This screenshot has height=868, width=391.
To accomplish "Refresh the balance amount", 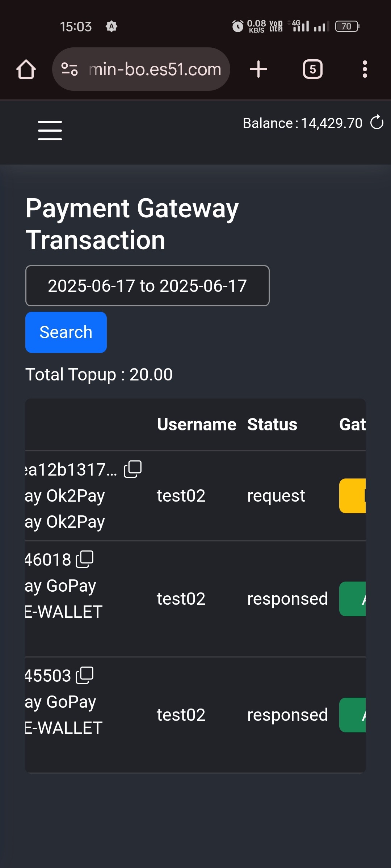I will click(377, 122).
